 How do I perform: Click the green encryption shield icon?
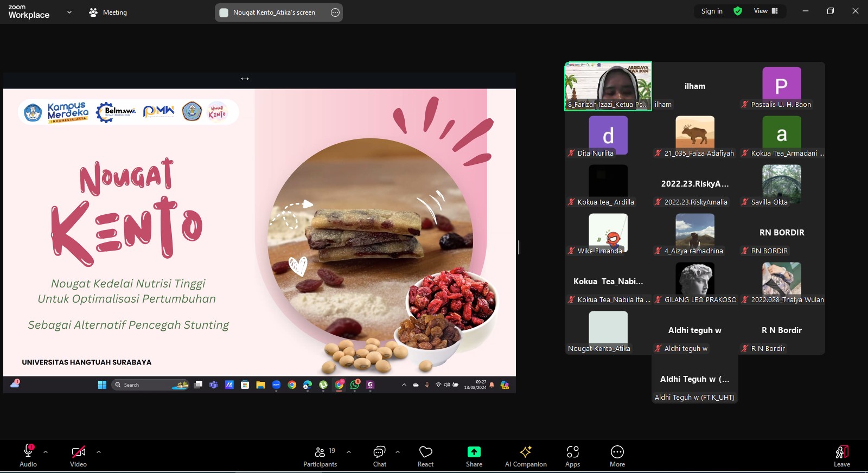pyautogui.click(x=738, y=11)
